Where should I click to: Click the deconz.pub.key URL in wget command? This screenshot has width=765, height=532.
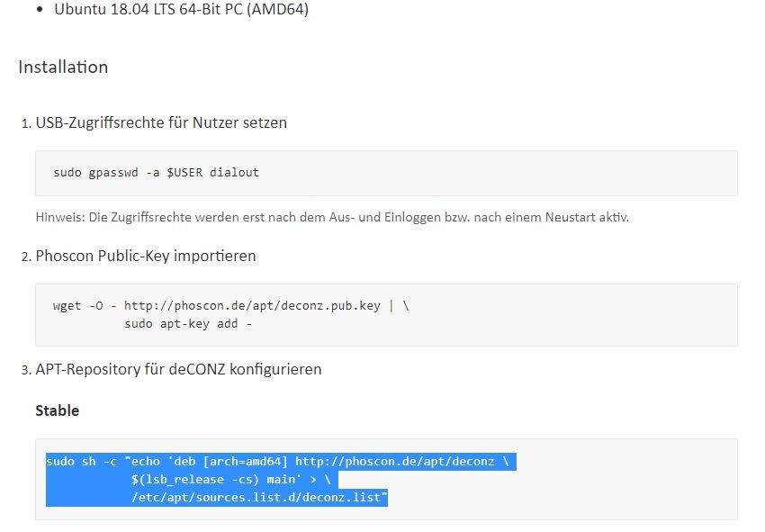(x=252, y=305)
